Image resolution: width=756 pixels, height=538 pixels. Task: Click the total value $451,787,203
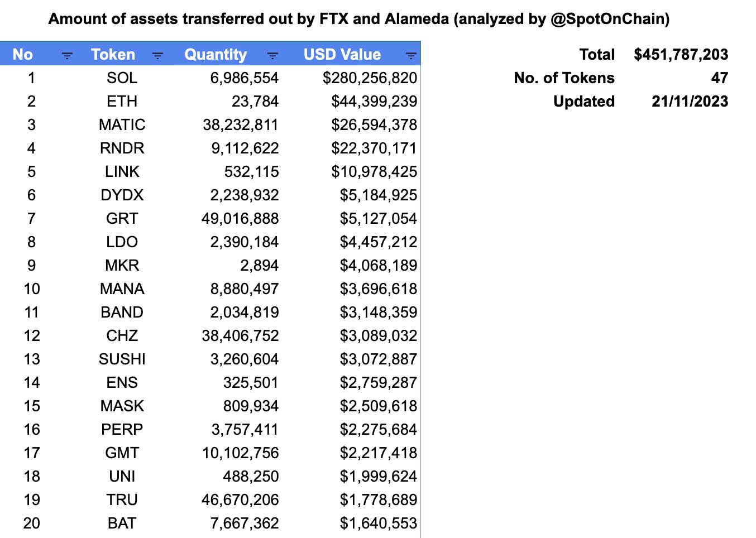[681, 55]
